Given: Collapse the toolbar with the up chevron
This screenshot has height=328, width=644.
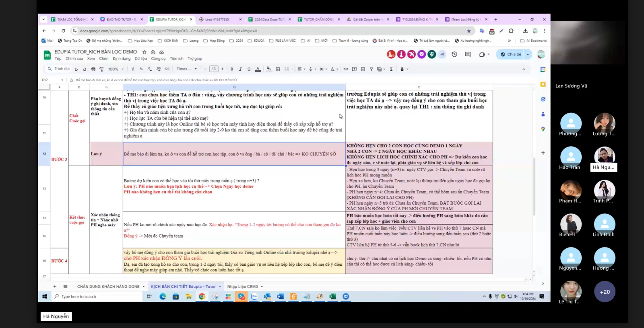Looking at the screenshot, I should coord(524,69).
